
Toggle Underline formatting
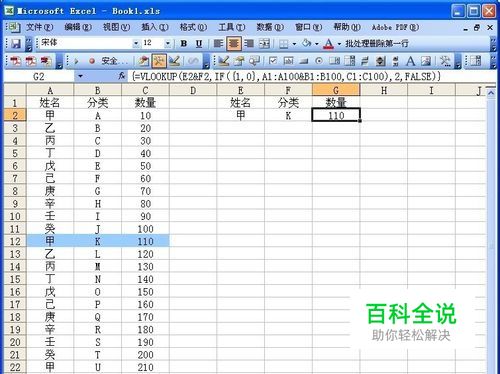pyautogui.click(x=199, y=44)
